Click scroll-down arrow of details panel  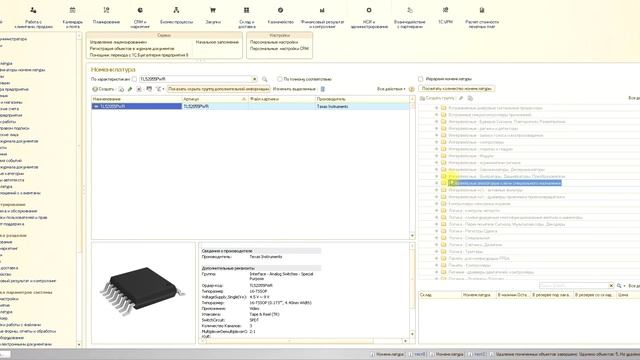coord(412,334)
